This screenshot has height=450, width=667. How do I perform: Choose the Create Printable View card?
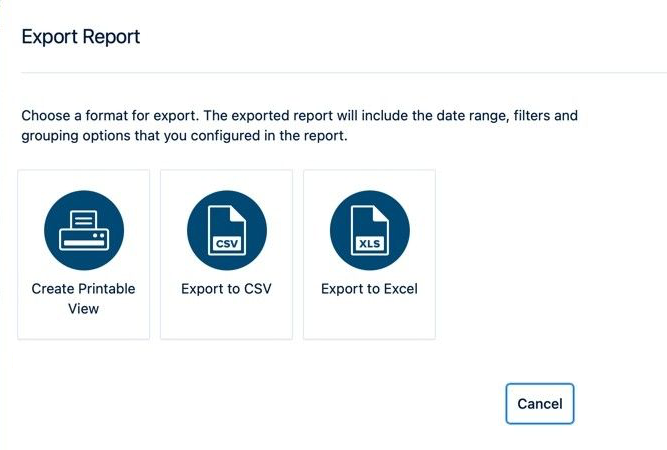tap(84, 254)
